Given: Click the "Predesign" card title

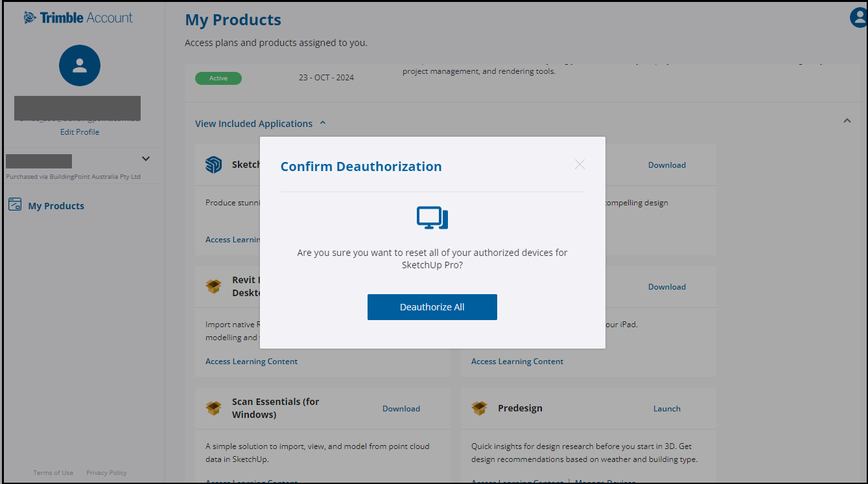Looking at the screenshot, I should coord(520,408).
